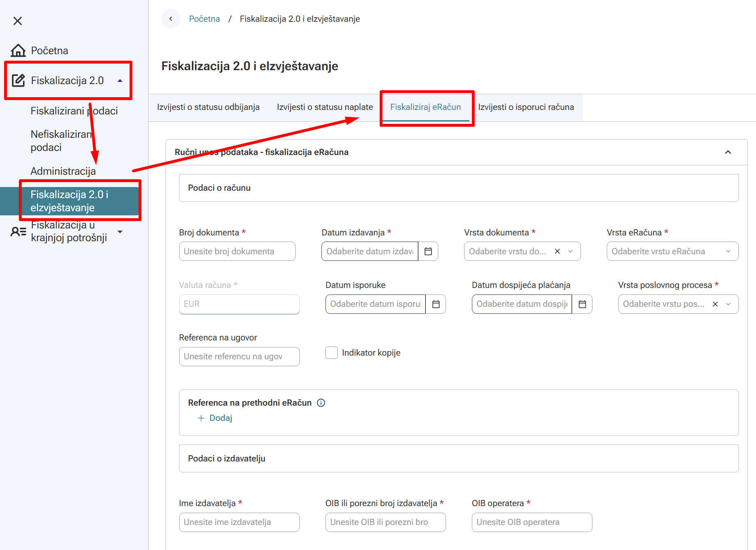
Task: Click the back arrow in breadcrumb
Action: (x=171, y=19)
